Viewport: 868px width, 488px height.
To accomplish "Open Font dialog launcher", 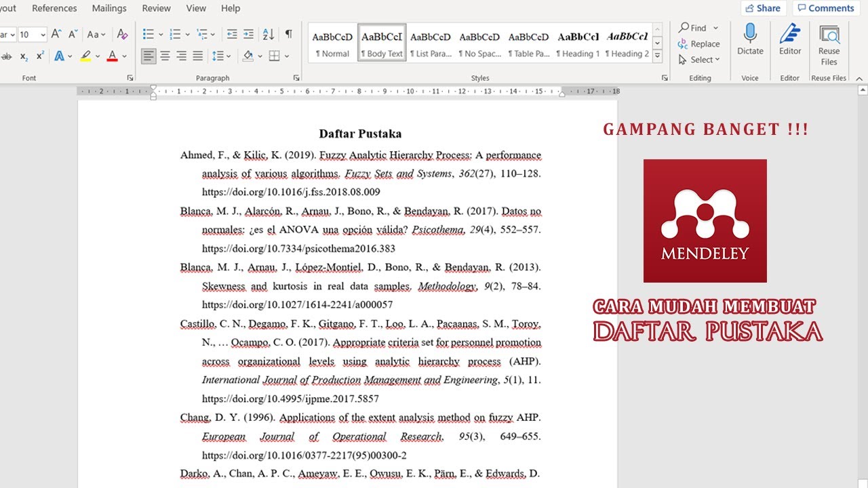I will [130, 78].
